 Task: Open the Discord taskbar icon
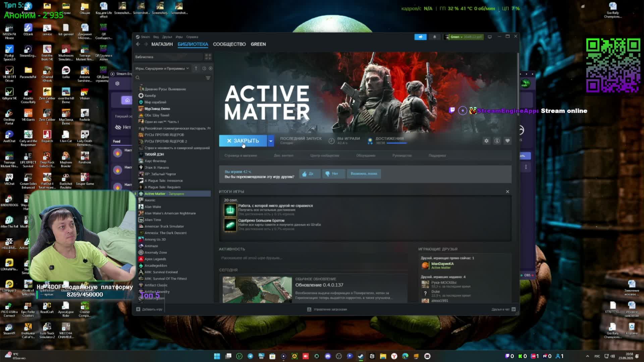click(x=328, y=356)
